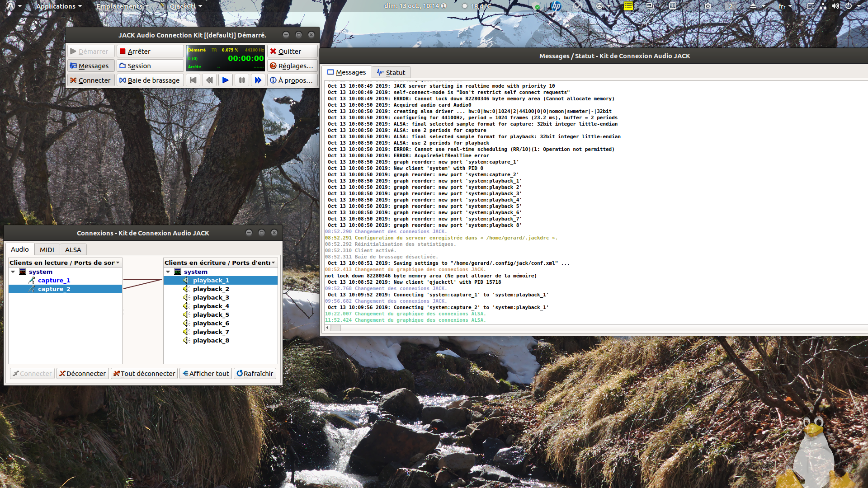Click transport fast-forward button
868x488 pixels.
pyautogui.click(x=258, y=80)
